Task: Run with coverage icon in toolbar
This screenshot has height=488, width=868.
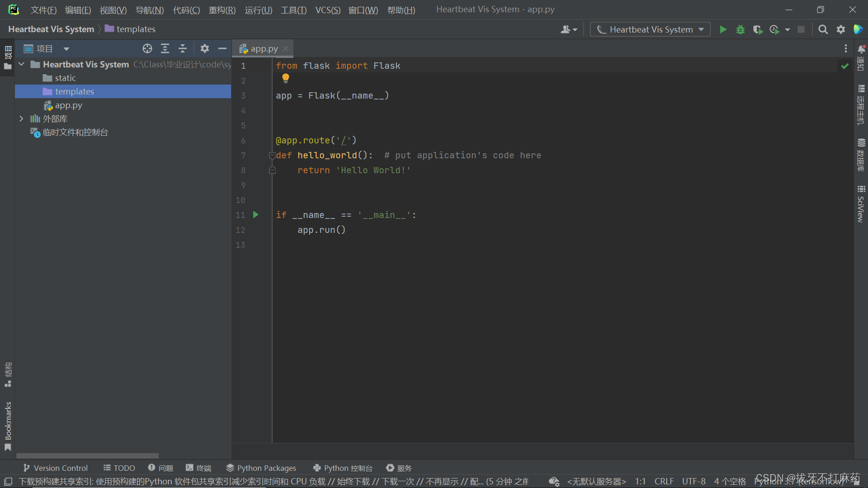Action: pos(758,29)
